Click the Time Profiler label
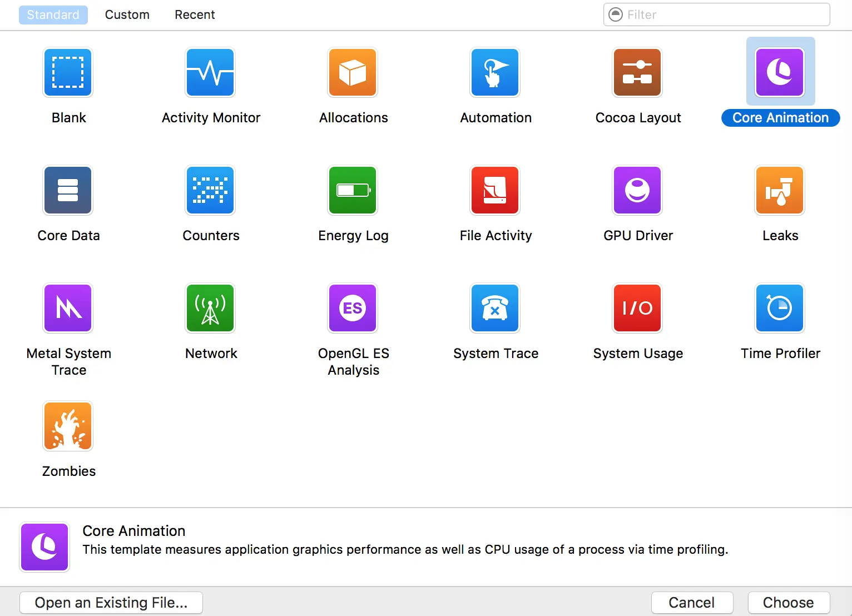This screenshot has height=616, width=852. click(x=780, y=354)
